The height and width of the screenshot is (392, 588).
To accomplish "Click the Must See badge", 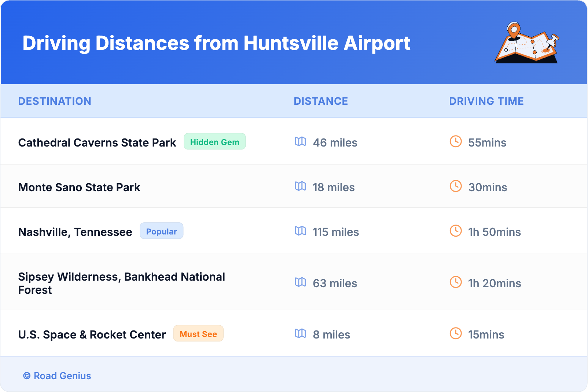I will pyautogui.click(x=198, y=334).
